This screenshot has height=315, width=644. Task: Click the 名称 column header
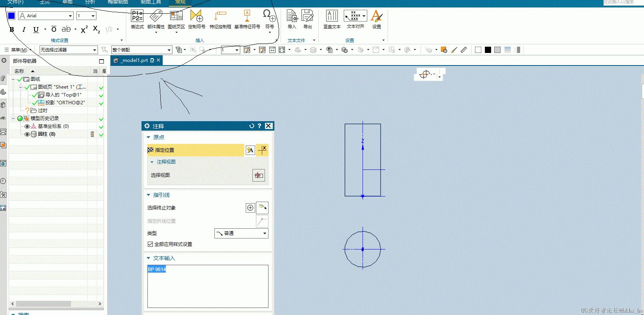(x=19, y=71)
